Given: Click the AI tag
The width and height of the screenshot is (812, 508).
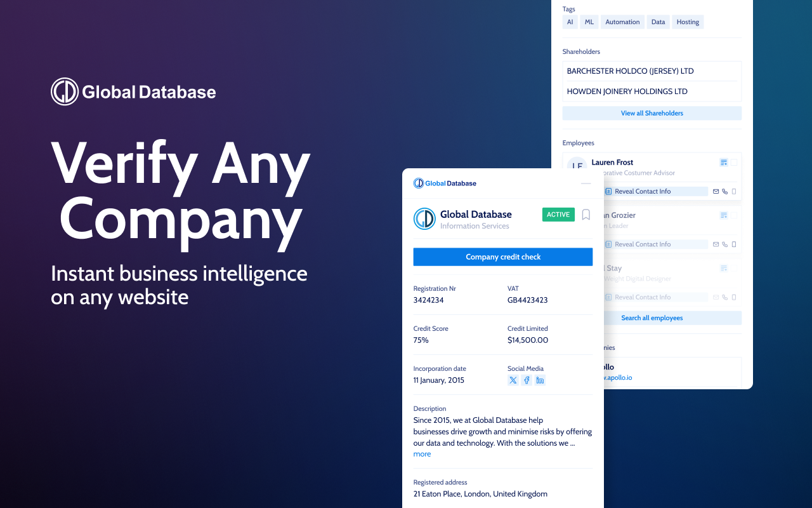Looking at the screenshot, I should coord(570,22).
